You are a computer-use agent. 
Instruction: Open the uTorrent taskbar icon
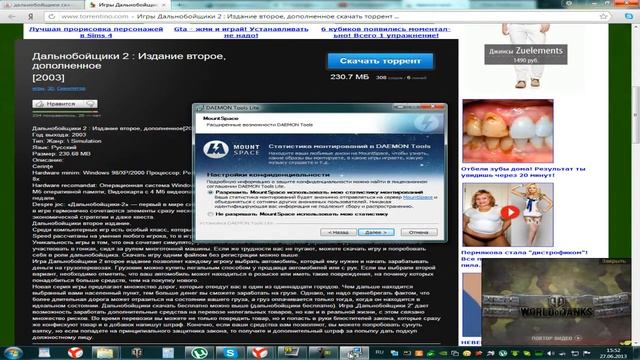199,353
